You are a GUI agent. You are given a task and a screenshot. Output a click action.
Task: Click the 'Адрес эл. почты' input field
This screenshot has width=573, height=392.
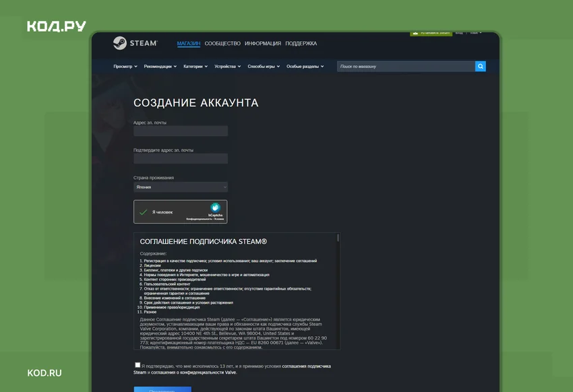181,131
